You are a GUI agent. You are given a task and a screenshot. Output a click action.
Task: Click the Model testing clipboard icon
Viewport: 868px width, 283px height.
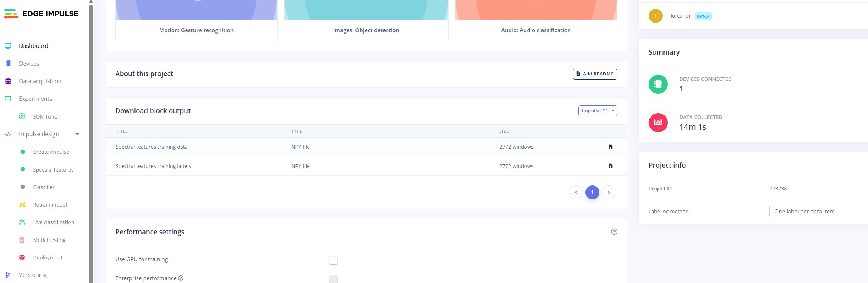click(x=22, y=240)
